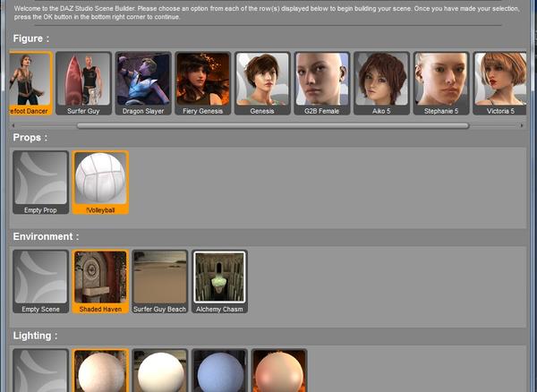Select the Empty Scene environment
The width and height of the screenshot is (537, 392).
(41, 281)
